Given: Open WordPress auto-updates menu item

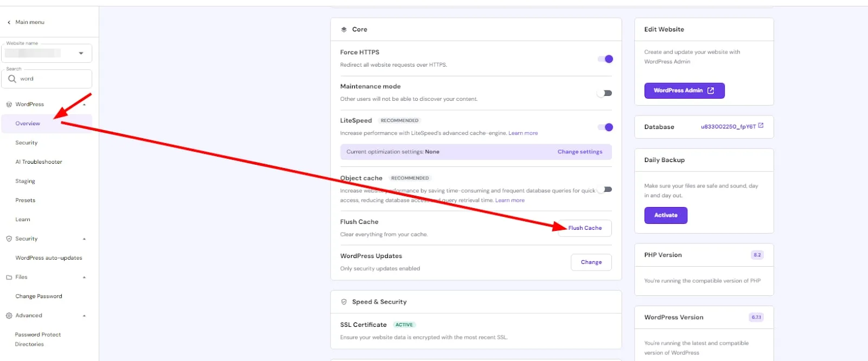Looking at the screenshot, I should click(49, 258).
